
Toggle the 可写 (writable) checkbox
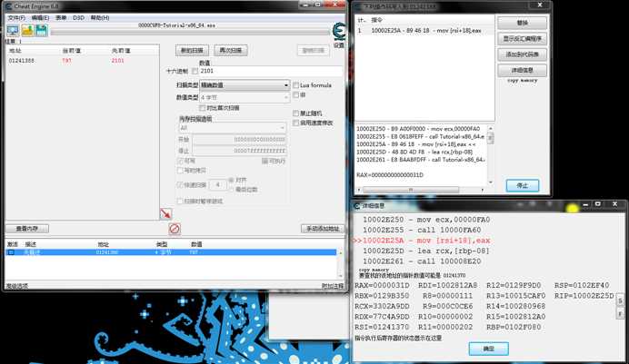(180, 161)
